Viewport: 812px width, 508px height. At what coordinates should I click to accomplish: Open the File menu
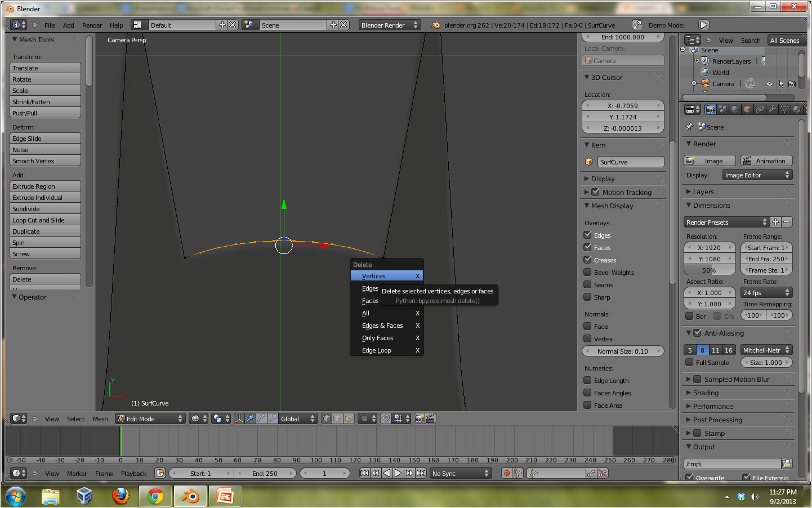[x=50, y=25]
